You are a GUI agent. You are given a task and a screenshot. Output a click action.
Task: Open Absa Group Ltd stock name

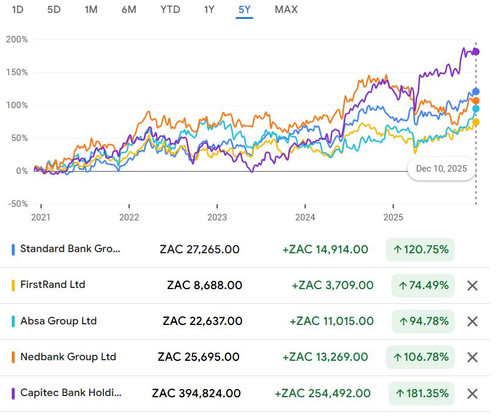[x=58, y=321]
